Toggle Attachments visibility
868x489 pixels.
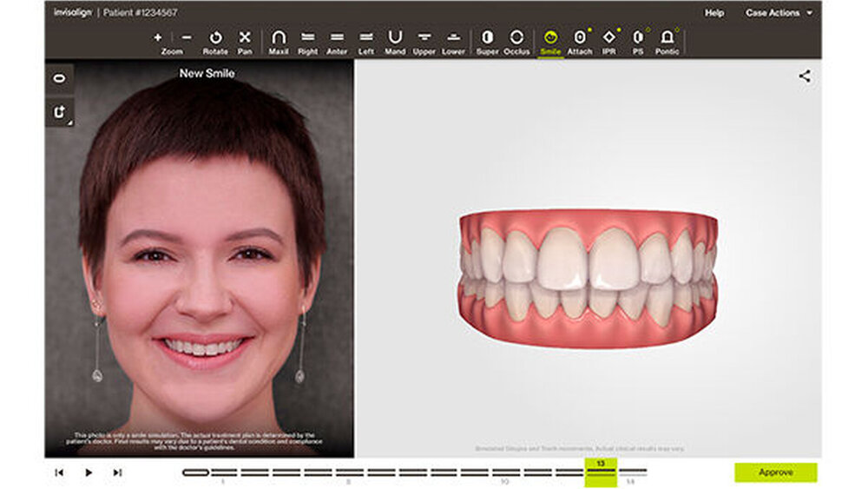(580, 38)
